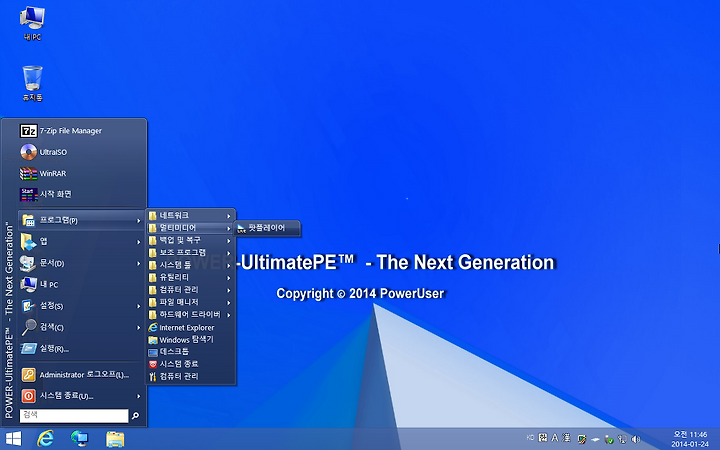The width and height of the screenshot is (720, 450).
Task: Click the white drive tray icon
Action: coord(596,440)
